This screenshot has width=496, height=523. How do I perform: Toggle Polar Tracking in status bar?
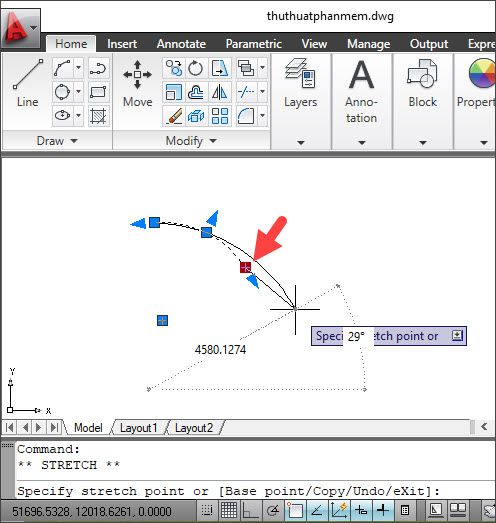pyautogui.click(x=273, y=510)
